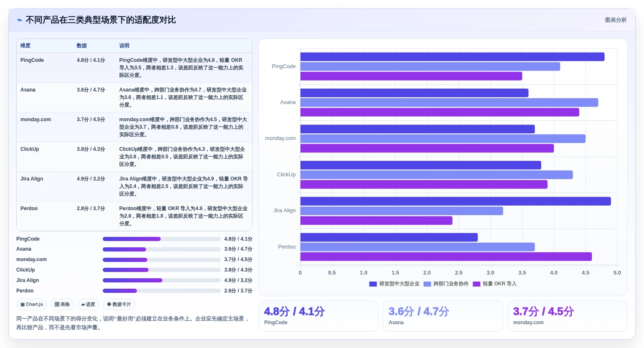The image size is (644, 348).
Task: Click the monday.com label on the chart axis
Action: tap(280, 138)
